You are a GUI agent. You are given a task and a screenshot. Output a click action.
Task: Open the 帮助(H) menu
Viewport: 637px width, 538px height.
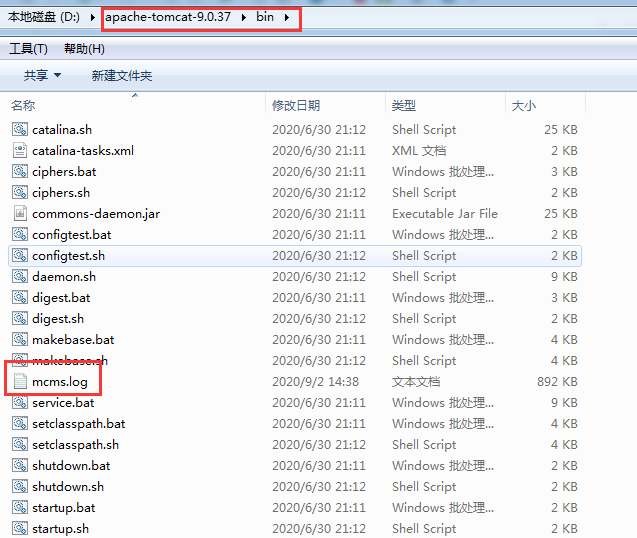click(x=84, y=49)
